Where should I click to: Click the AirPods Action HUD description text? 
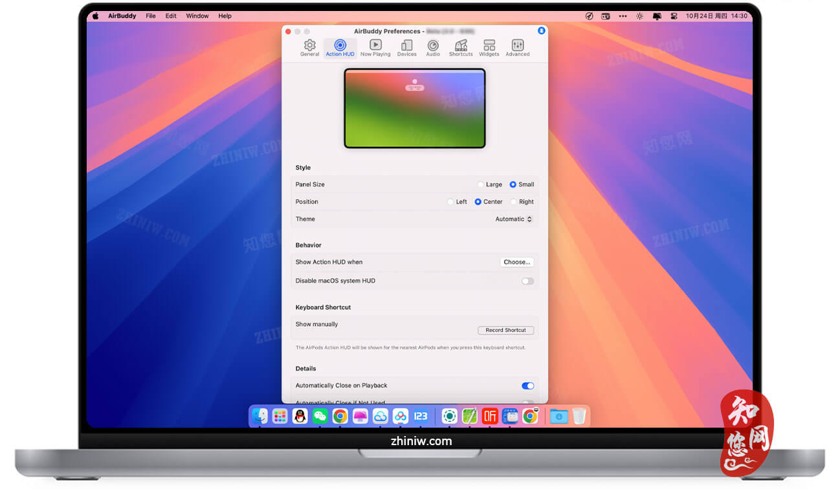(x=410, y=347)
